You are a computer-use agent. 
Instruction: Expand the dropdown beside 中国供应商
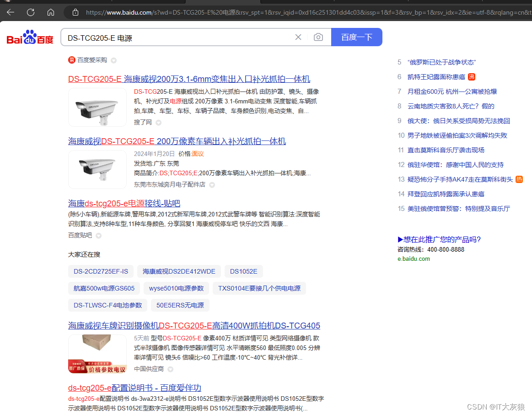pyautogui.click(x=170, y=369)
